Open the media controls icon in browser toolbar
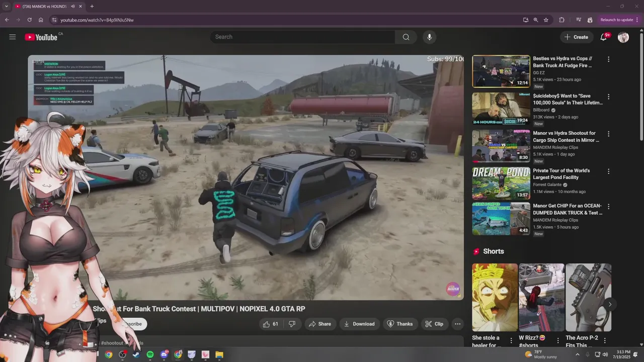Screen dimensions: 644x362 [579, 20]
